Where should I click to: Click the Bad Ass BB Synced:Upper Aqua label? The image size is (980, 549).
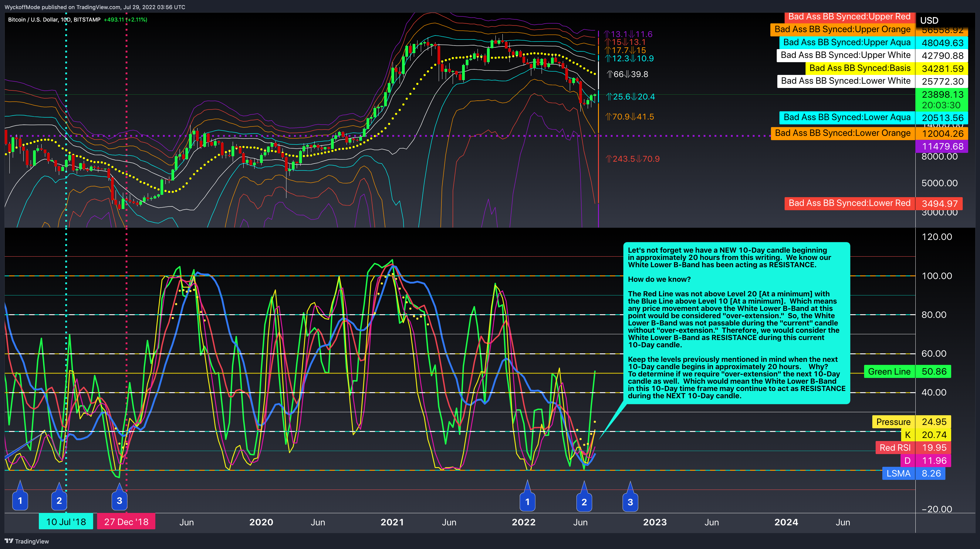pos(847,42)
